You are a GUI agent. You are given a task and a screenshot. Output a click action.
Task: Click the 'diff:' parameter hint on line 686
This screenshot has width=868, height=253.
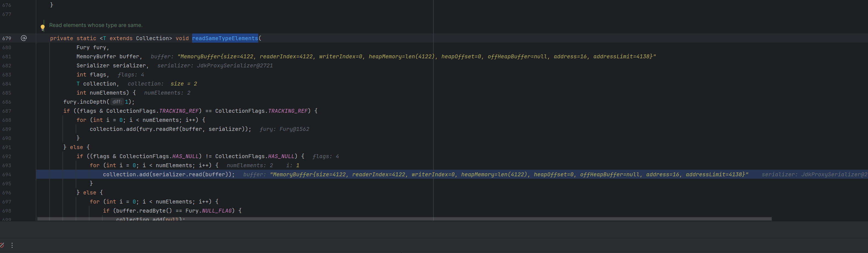(x=117, y=102)
